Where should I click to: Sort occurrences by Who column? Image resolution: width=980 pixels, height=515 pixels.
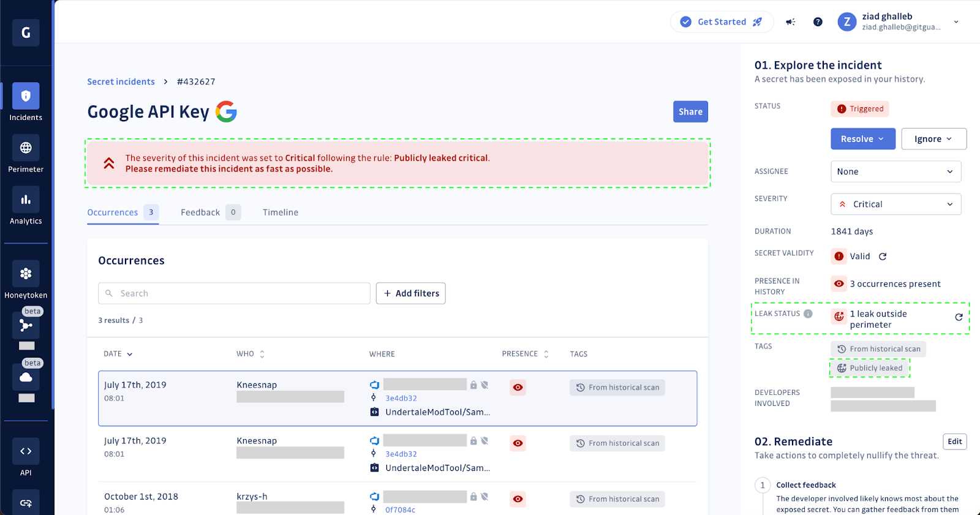(x=251, y=354)
